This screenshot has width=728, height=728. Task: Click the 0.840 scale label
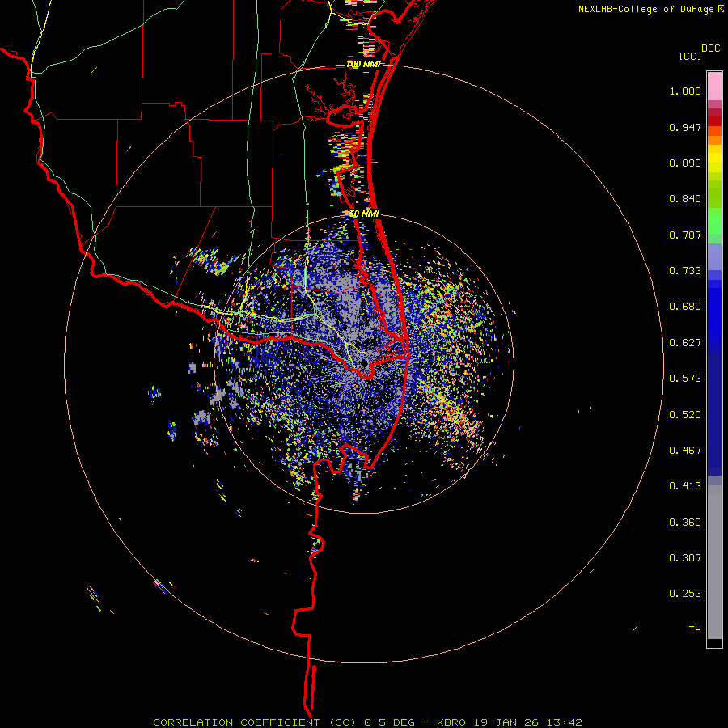pyautogui.click(x=685, y=199)
